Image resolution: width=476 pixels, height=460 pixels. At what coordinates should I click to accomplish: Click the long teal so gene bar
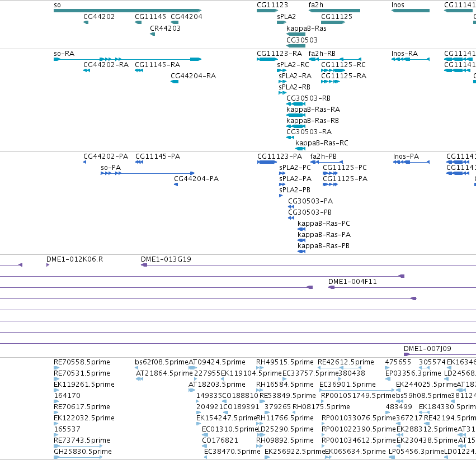(128, 11)
